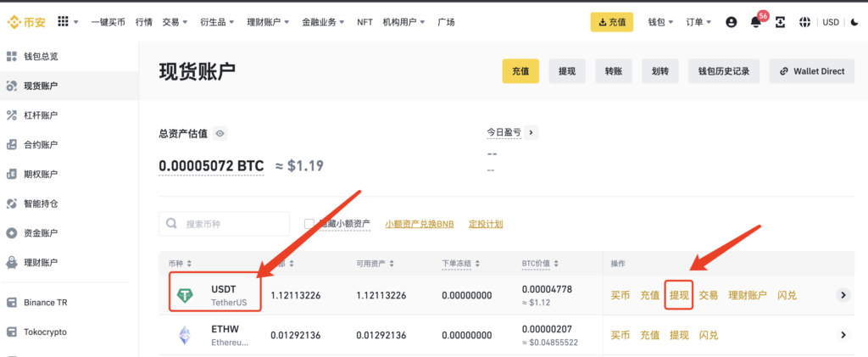Screen dimensions: 868x357
Task: Check the hide small assets checkbox
Action: coord(309,224)
